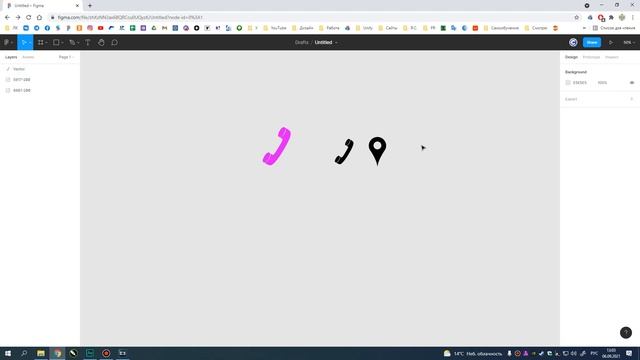Open the Windows Start menu
Screen dimensions: 640x360
(x=8, y=353)
